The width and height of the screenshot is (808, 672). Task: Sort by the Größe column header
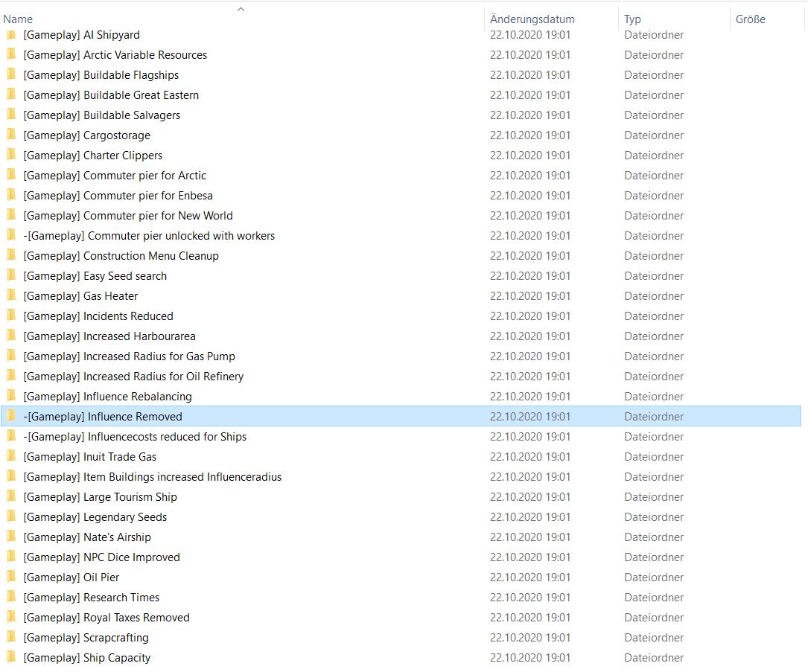tap(751, 19)
